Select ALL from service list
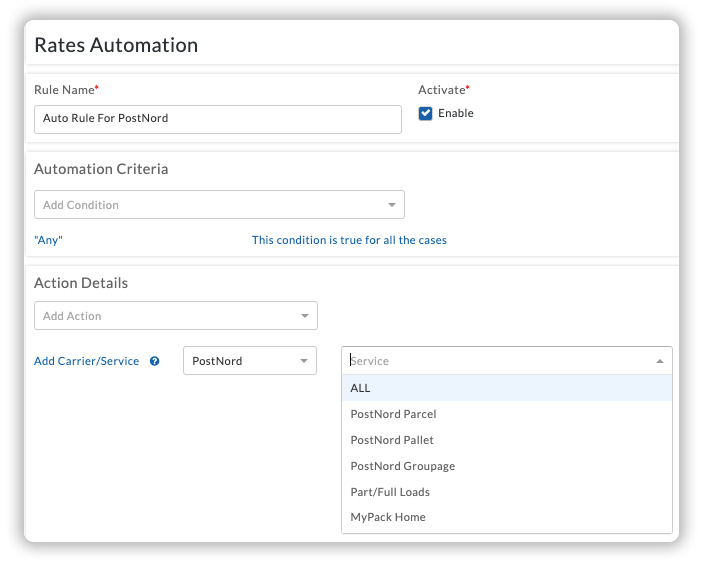Image resolution: width=702 pixels, height=567 pixels. pyautogui.click(x=507, y=388)
